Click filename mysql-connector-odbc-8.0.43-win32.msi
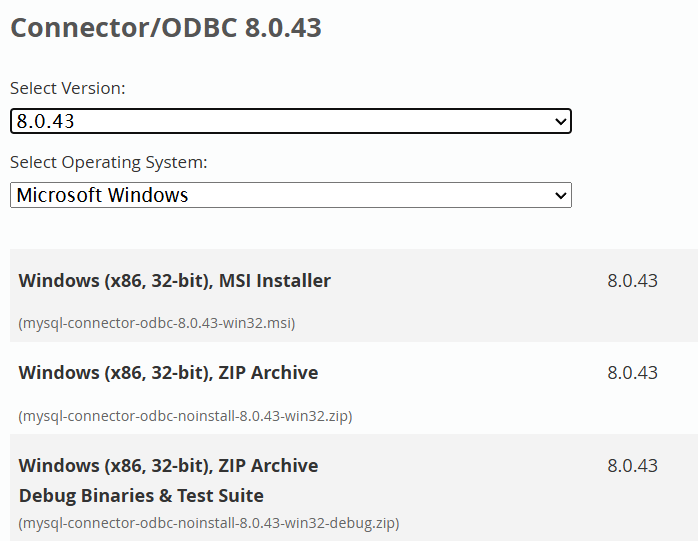Image resolution: width=698 pixels, height=541 pixels. 157,323
